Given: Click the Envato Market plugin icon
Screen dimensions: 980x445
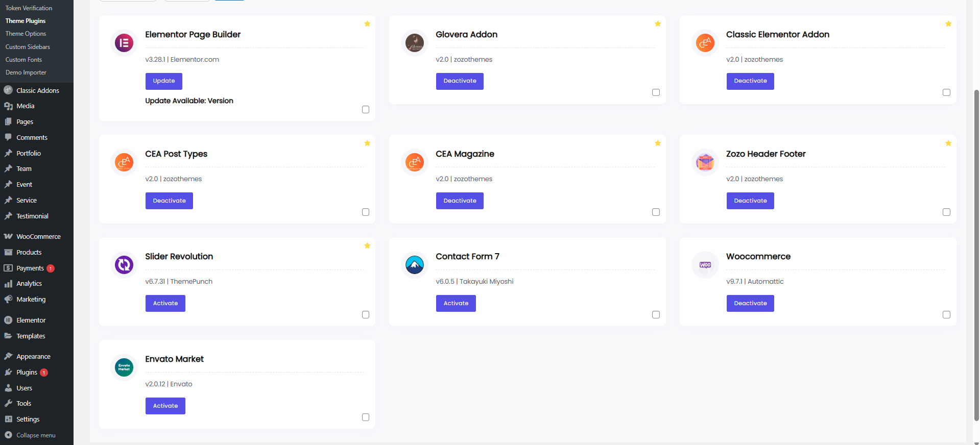Looking at the screenshot, I should point(124,367).
